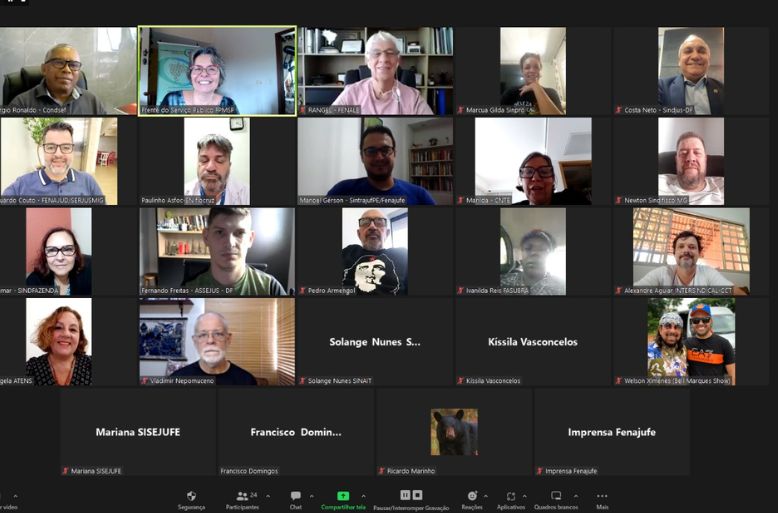The height and width of the screenshot is (527, 778).
Task: Click the green Compartilhar tela icon
Action: (343, 496)
